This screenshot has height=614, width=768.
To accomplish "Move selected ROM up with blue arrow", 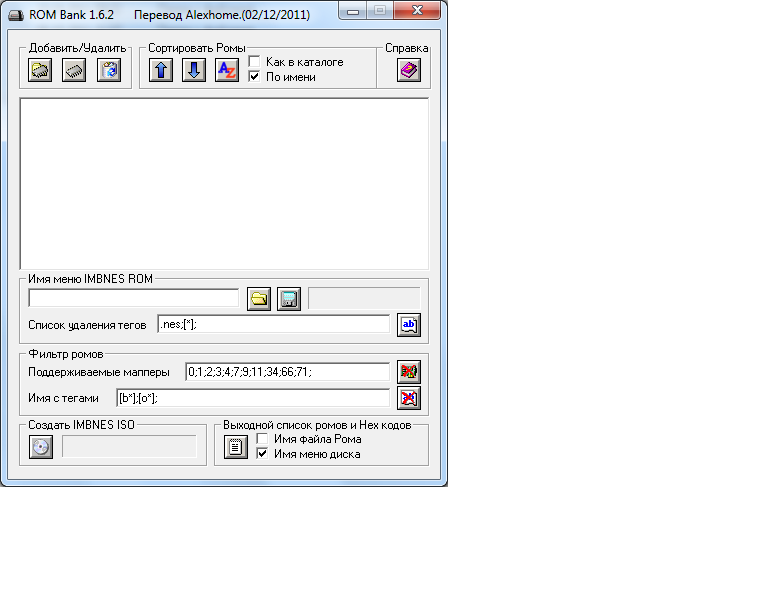I will coord(161,70).
